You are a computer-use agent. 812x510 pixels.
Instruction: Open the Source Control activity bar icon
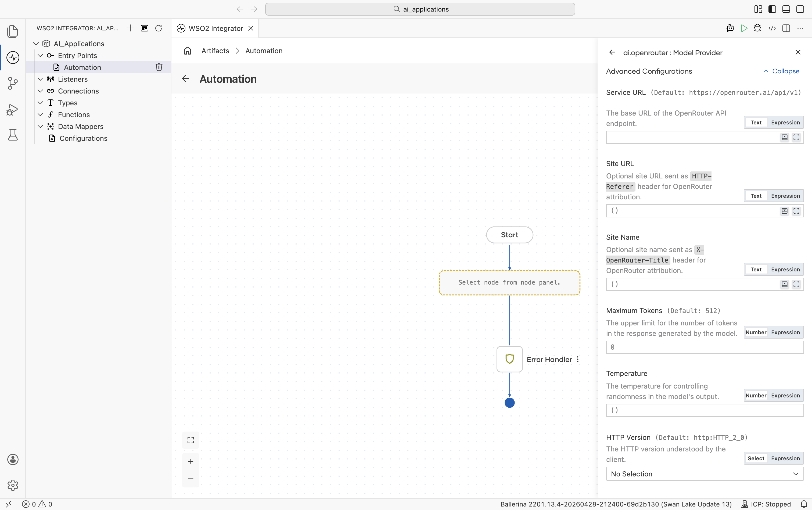point(13,83)
